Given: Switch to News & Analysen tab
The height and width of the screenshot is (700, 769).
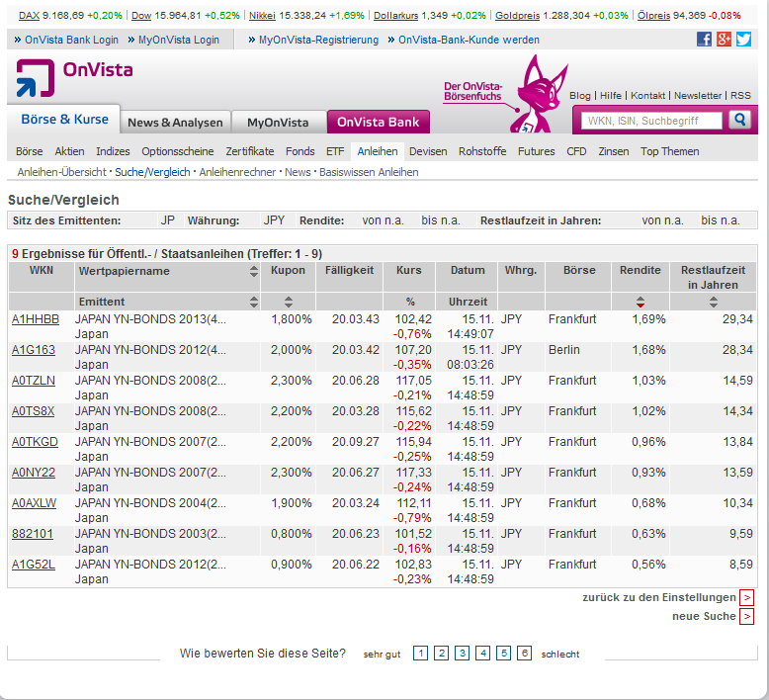Looking at the screenshot, I should tap(175, 123).
